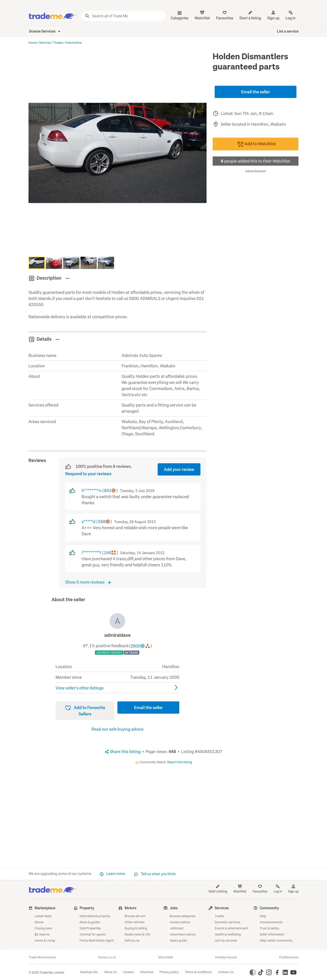Click TikTok icon in footer
The image size is (327, 980).
click(261, 972)
